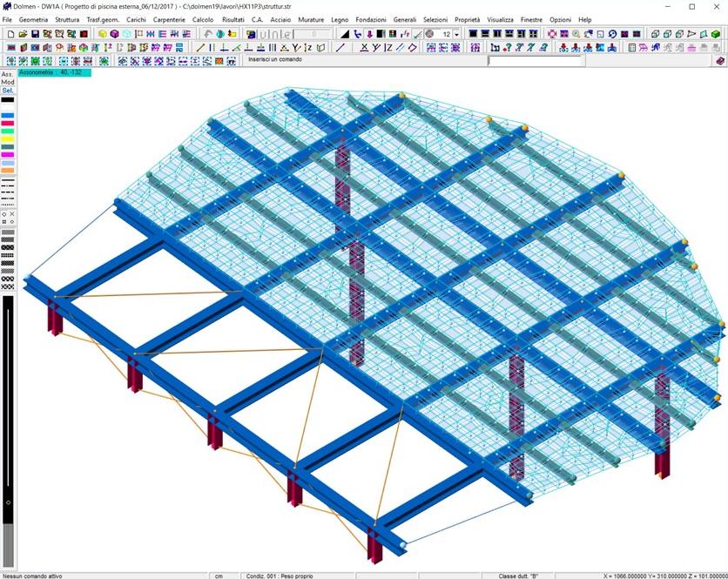Screen dimensions: 728x579
Task: Toggle the Mod mode in left panel
Action: (7, 83)
